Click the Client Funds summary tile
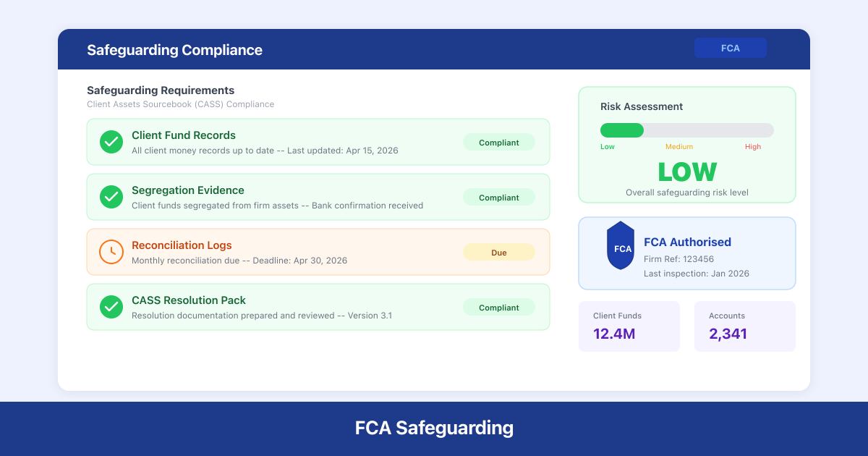This screenshot has width=868, height=456. pos(629,326)
